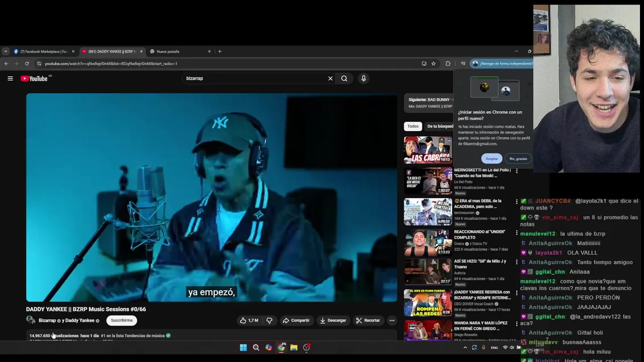Like the video showing 1,7 M
Viewport: 644px width, 362px height.
(249, 320)
